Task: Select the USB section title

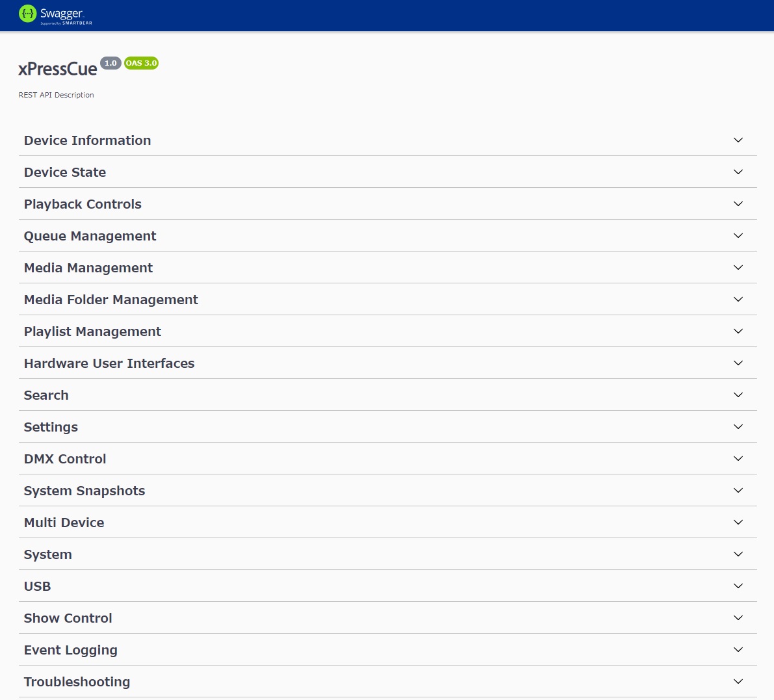Action: tap(38, 586)
